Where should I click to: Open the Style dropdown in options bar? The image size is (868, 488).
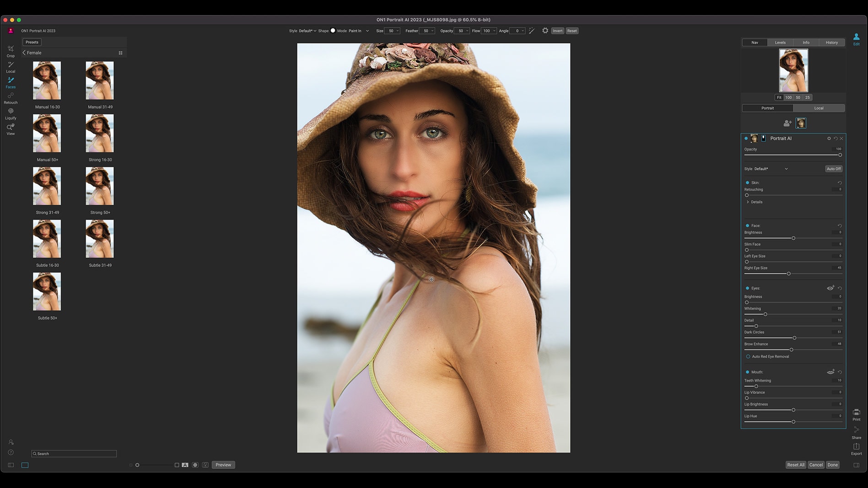[x=307, y=31]
